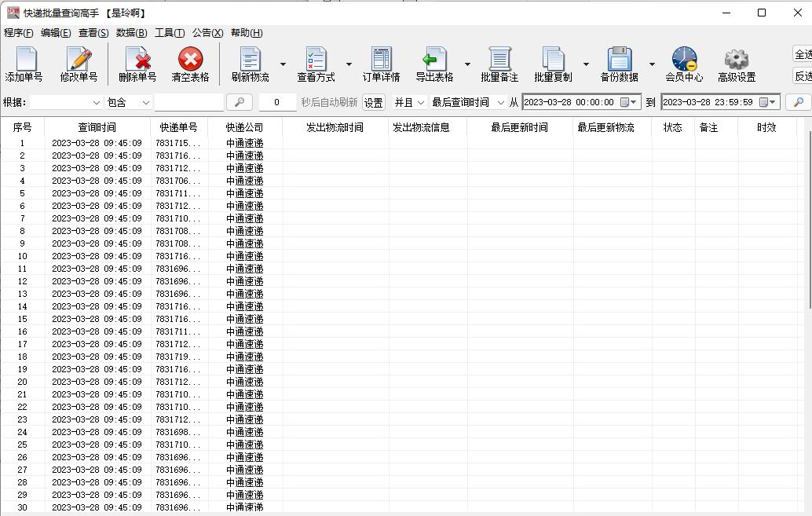Open 订单详情 (Order Details) icon
The image size is (812, 516).
pos(381,63)
